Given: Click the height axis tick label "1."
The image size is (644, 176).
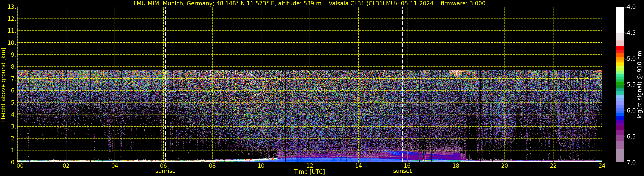Looking at the screenshot, I should tap(13, 150).
